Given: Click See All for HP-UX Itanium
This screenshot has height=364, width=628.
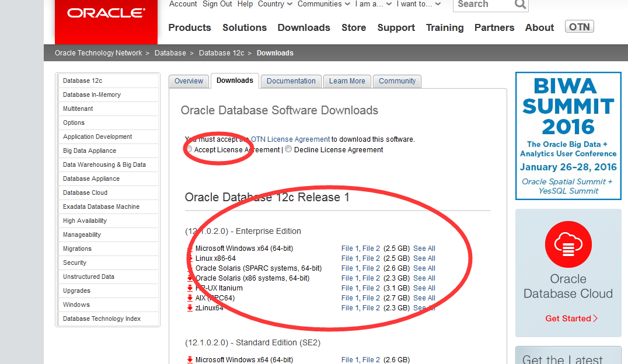Looking at the screenshot, I should 424,288.
